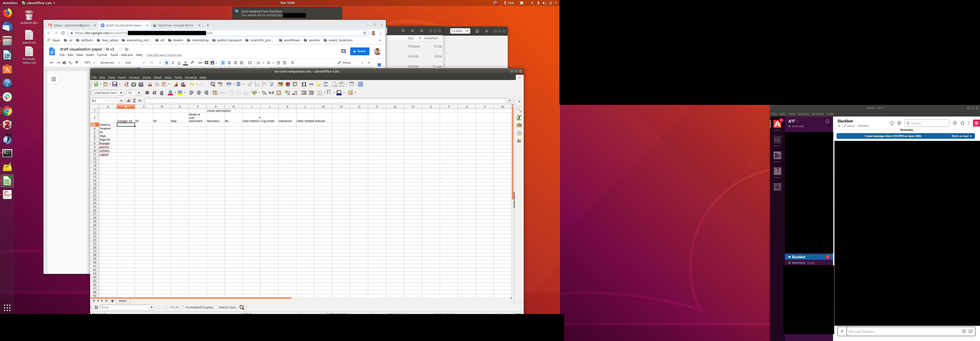This screenshot has width=980, height=341.
Task: Click the Insert Chart icon in Calc
Action: pyautogui.click(x=288, y=84)
